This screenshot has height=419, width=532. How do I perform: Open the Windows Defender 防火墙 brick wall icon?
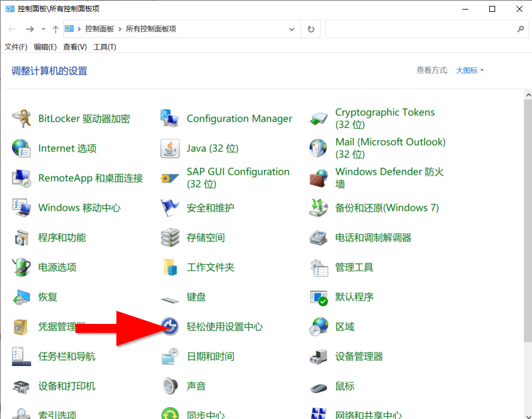(318, 178)
